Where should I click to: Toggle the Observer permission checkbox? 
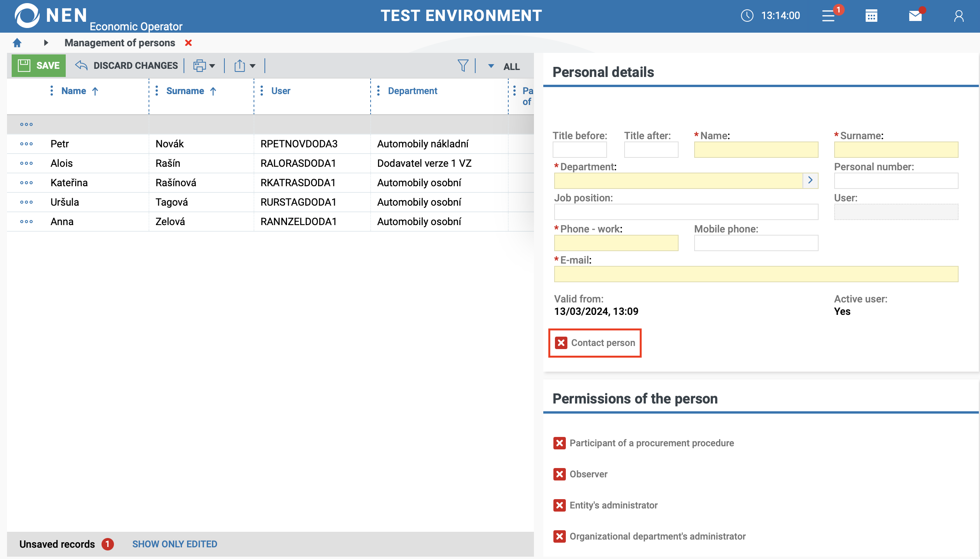560,474
